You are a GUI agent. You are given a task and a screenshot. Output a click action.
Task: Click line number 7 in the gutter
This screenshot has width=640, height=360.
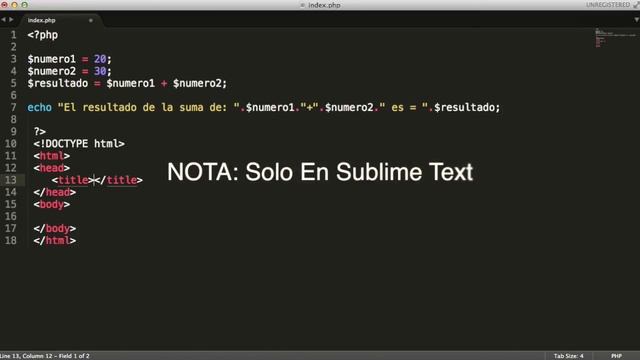[x=13, y=107]
